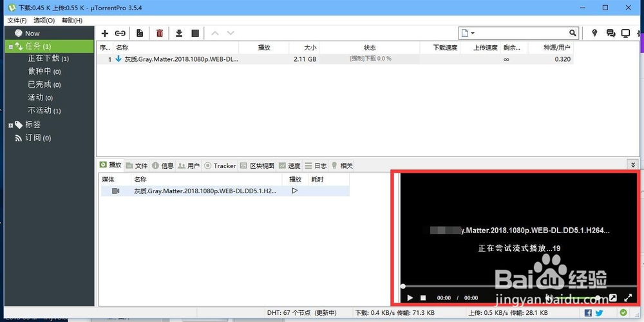Open 选项(O) menu
Viewport: 644px width, 322px height.
click(x=44, y=21)
